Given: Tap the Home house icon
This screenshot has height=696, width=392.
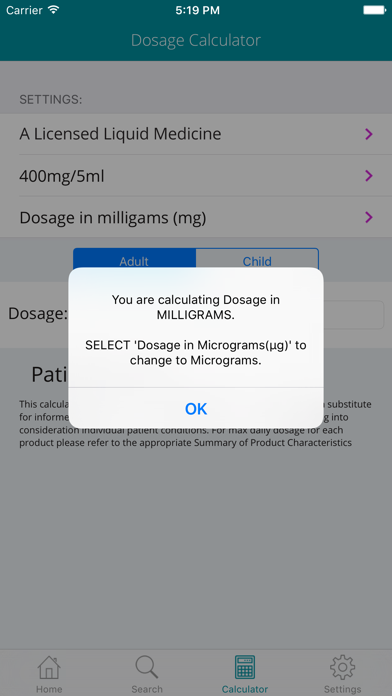Looking at the screenshot, I should point(49,668).
